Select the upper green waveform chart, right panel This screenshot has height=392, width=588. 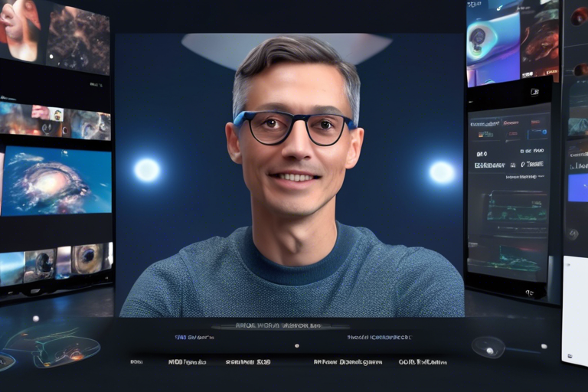[516, 206]
